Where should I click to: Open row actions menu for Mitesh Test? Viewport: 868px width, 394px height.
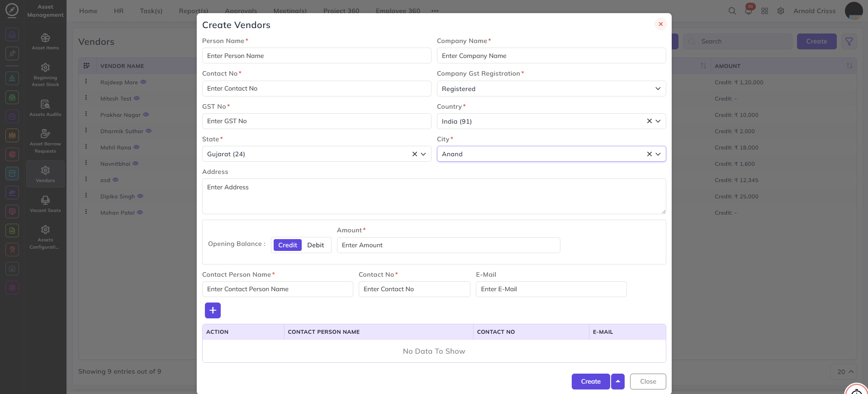click(86, 98)
